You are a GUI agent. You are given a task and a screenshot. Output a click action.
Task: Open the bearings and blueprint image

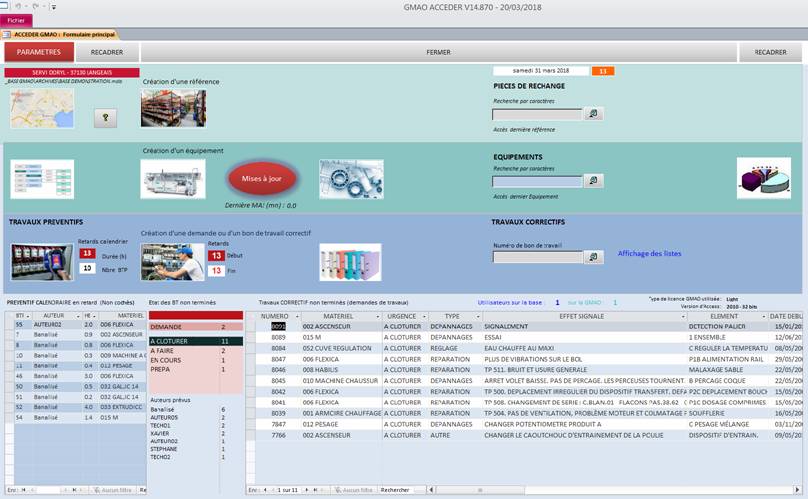(351, 179)
